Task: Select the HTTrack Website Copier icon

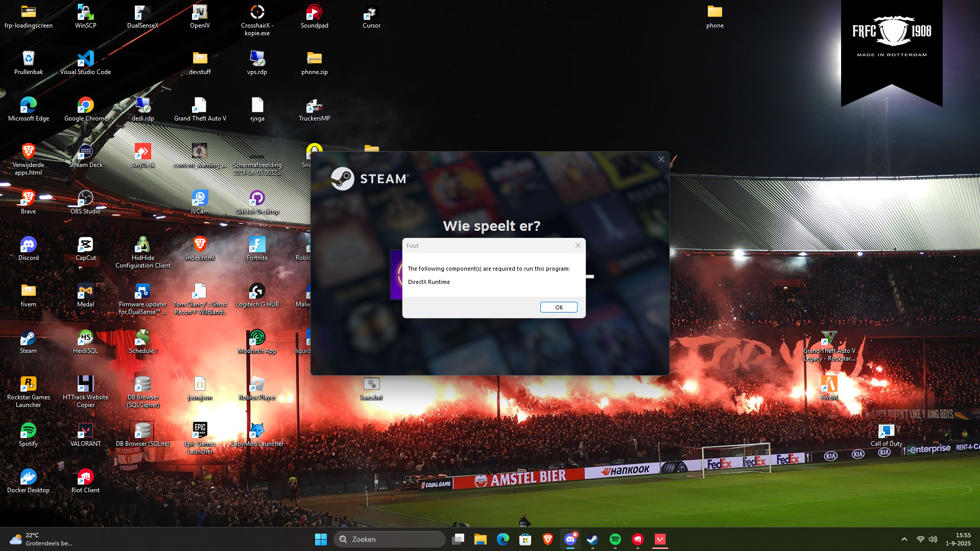Action: pyautogui.click(x=86, y=392)
